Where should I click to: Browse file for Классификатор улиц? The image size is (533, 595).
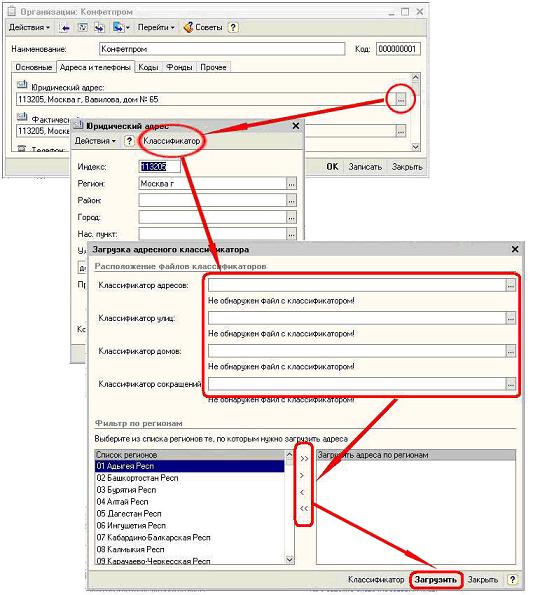511,318
